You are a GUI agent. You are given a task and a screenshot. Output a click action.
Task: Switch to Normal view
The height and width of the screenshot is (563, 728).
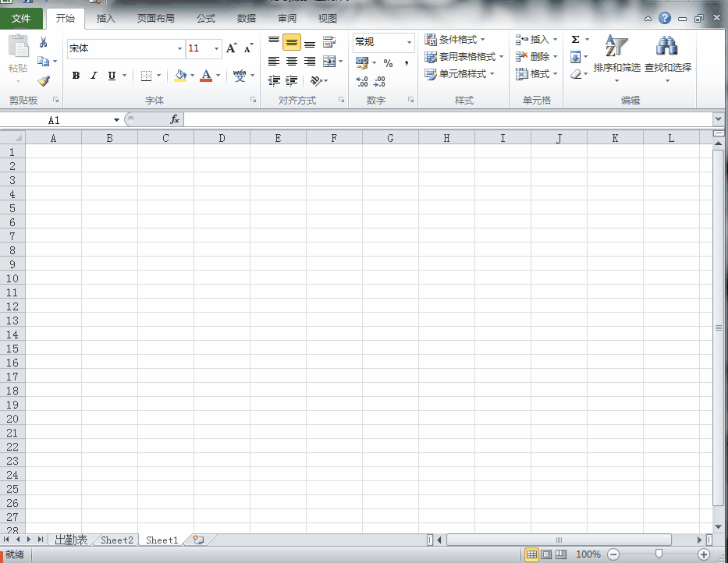[x=531, y=554]
